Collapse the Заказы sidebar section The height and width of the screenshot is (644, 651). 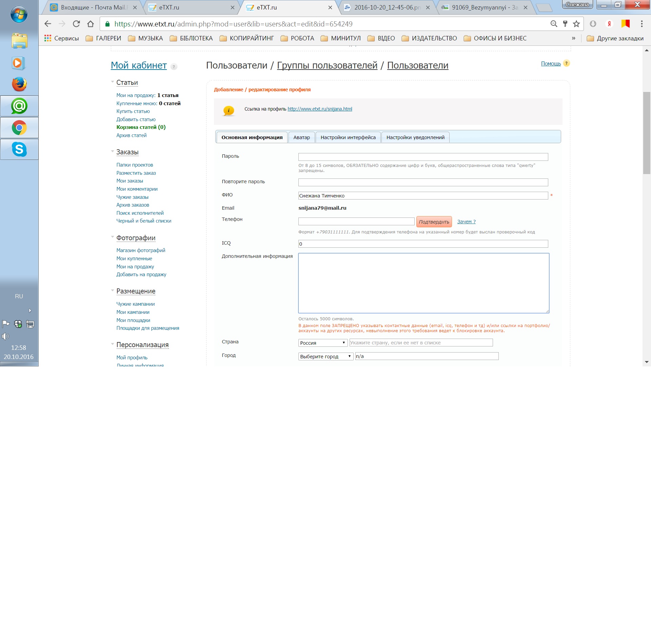pyautogui.click(x=112, y=151)
